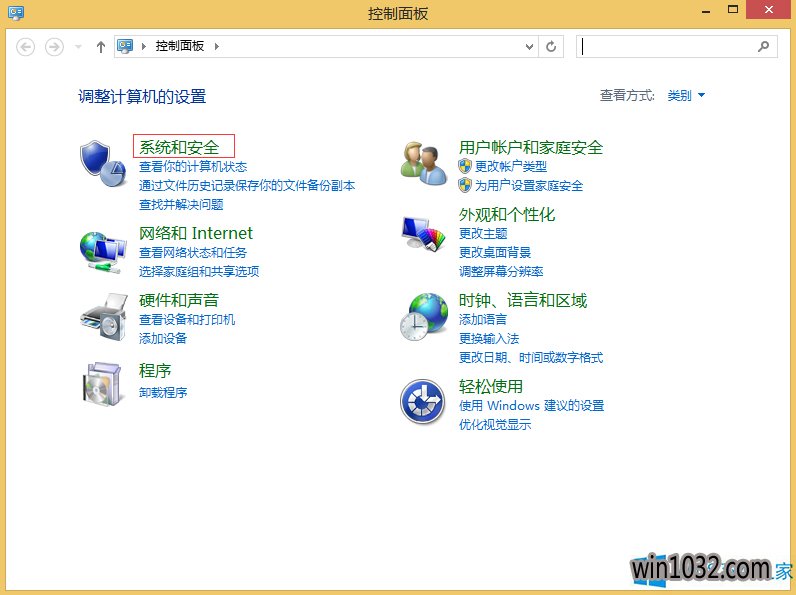Screen dimensions: 796x595
Task: Go up one level with up arrow
Action: (100, 46)
